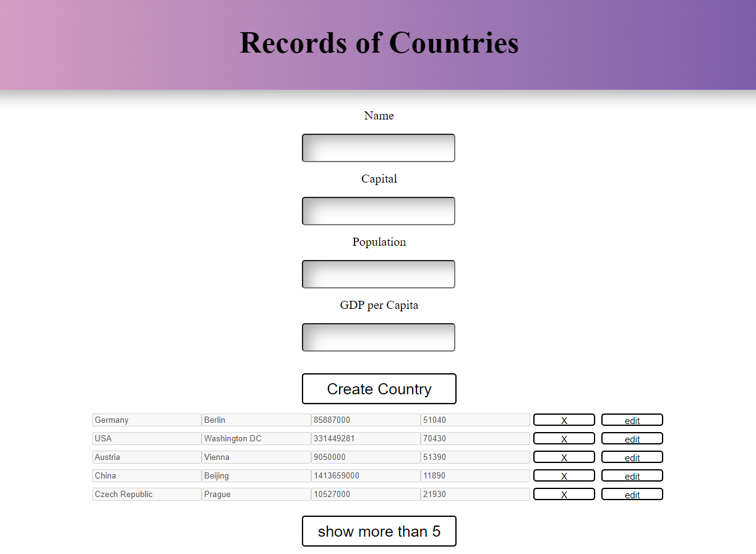Select GDP value 11890

pyautogui.click(x=475, y=475)
